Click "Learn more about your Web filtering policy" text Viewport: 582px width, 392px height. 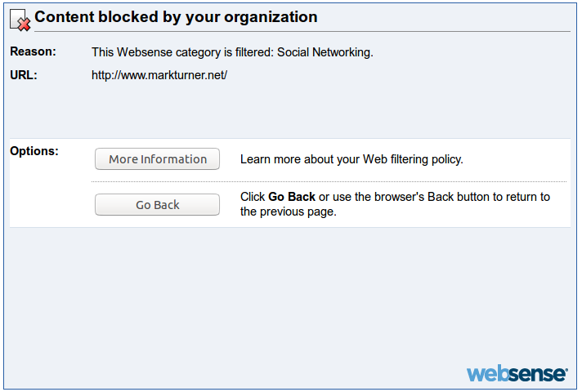[x=351, y=159]
